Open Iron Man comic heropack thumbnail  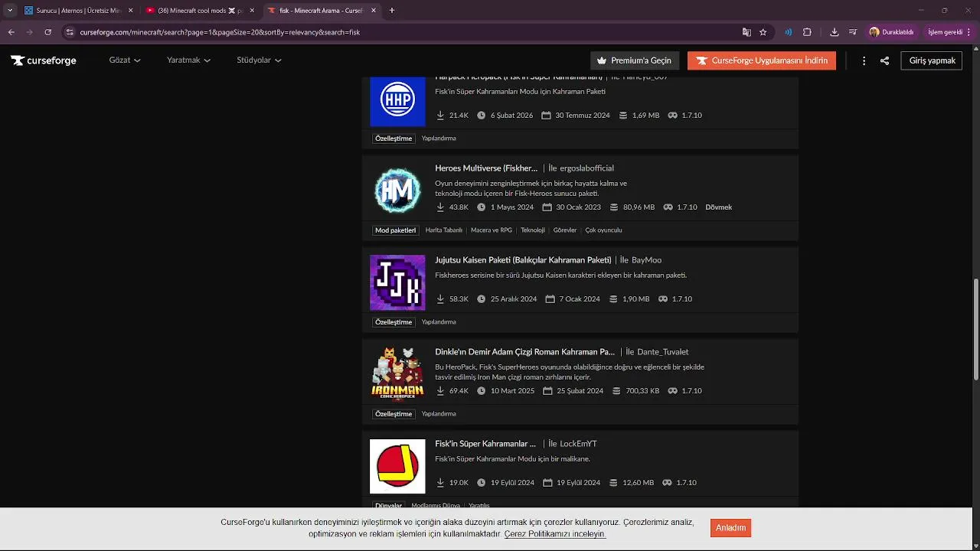click(x=397, y=374)
